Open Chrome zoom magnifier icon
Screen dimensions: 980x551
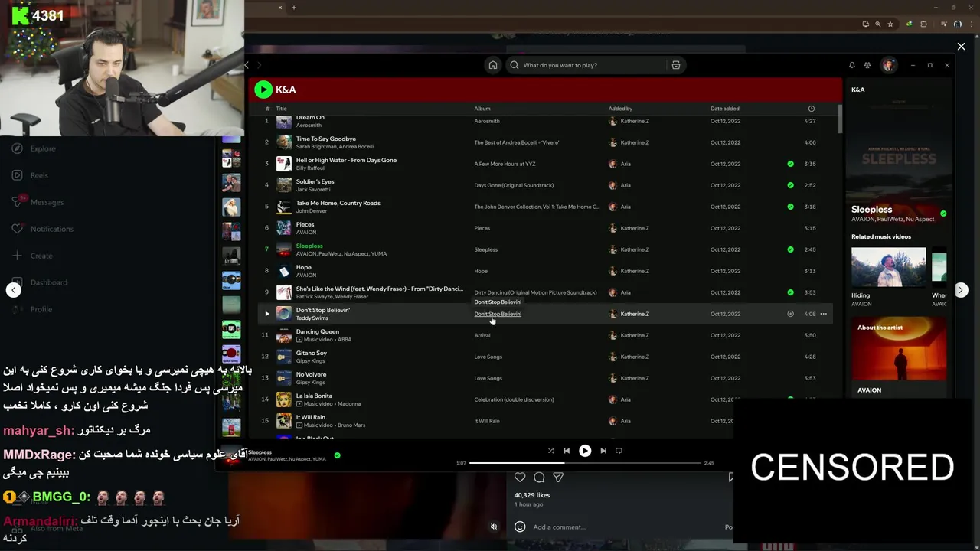tap(878, 24)
